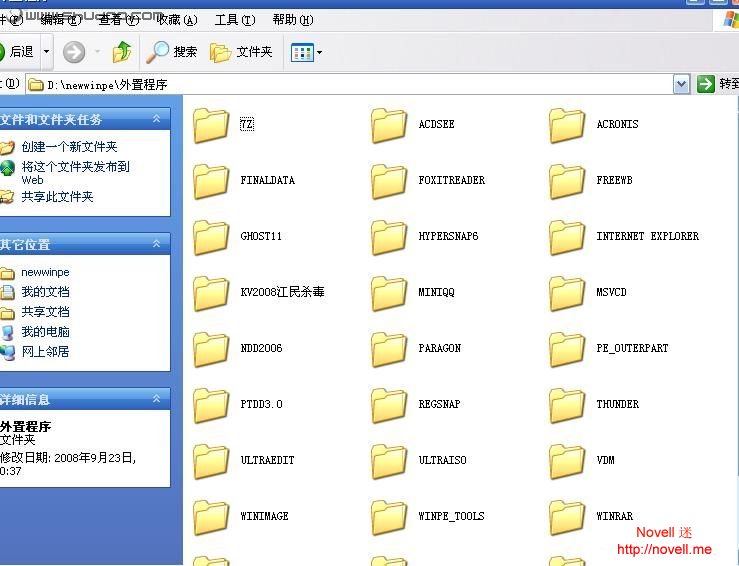
Task: Select the HYPERSNAP6 folder icon
Action: click(389, 237)
